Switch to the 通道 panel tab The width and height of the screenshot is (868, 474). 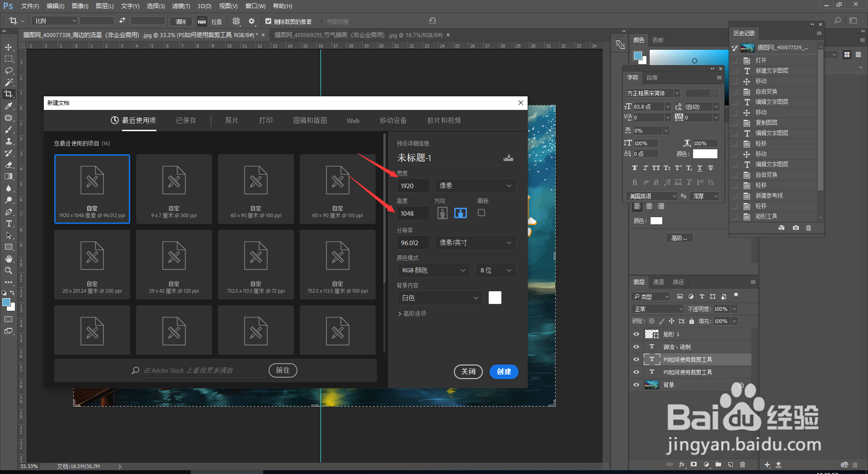(x=658, y=282)
